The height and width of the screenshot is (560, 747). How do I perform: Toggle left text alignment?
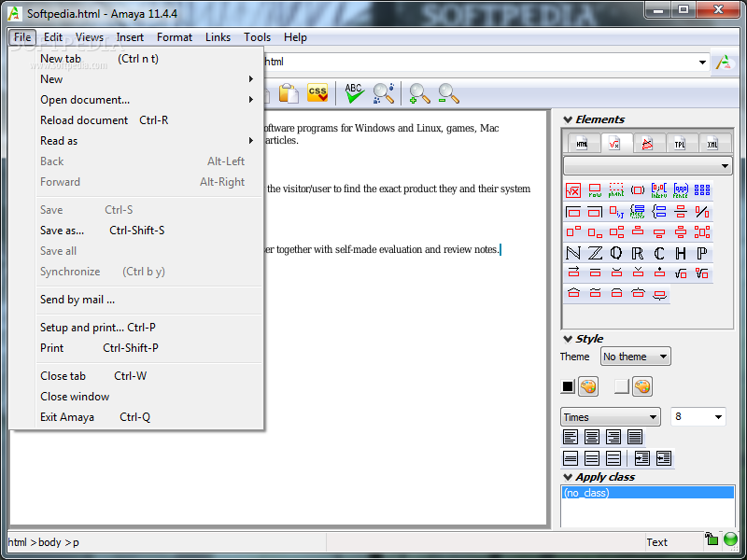click(x=571, y=437)
